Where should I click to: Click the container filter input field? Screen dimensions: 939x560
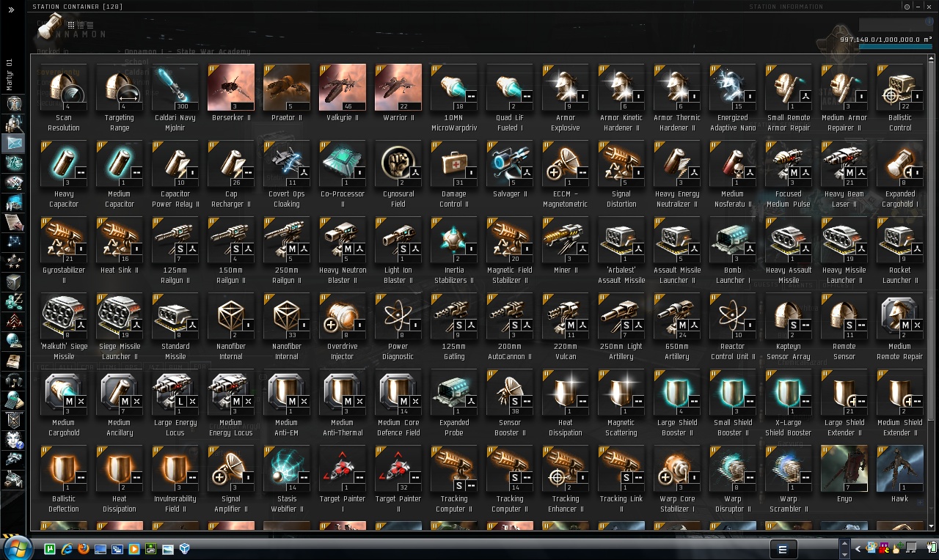pyautogui.click(x=896, y=25)
